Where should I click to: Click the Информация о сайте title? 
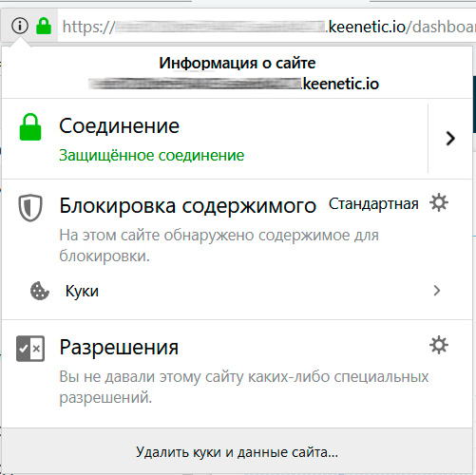(238, 63)
